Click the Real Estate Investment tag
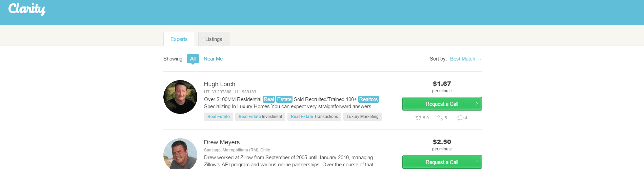The height and width of the screenshot is (169, 644). click(x=260, y=117)
